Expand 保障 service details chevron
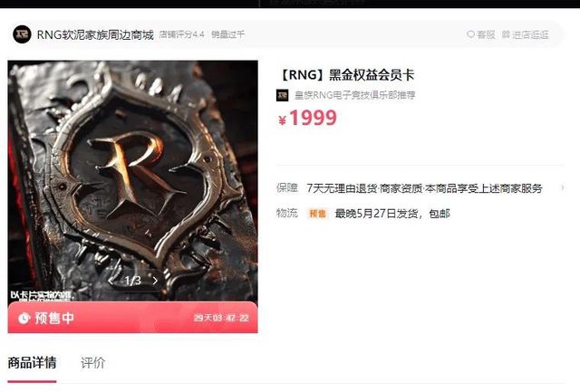 pos(563,187)
